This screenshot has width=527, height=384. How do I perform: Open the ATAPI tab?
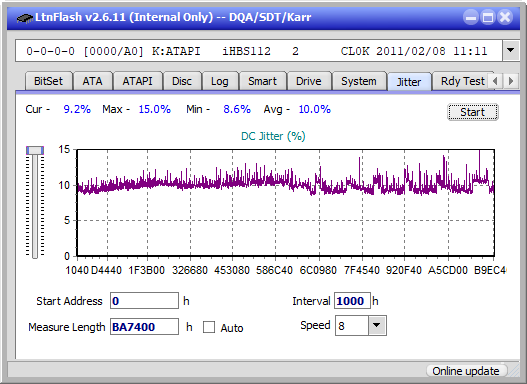click(x=137, y=81)
